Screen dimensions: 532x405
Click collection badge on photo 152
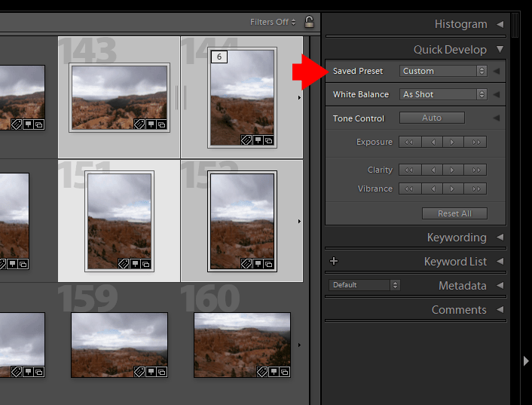268,264
